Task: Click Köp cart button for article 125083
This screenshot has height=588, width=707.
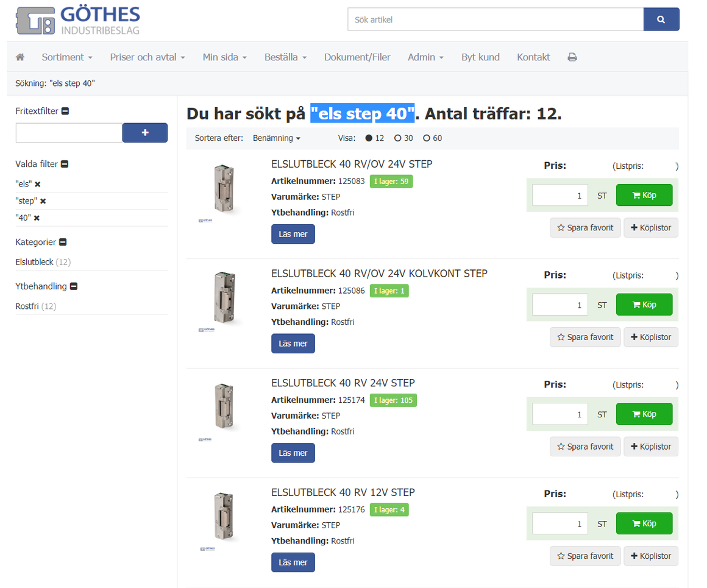Action: 644,195
